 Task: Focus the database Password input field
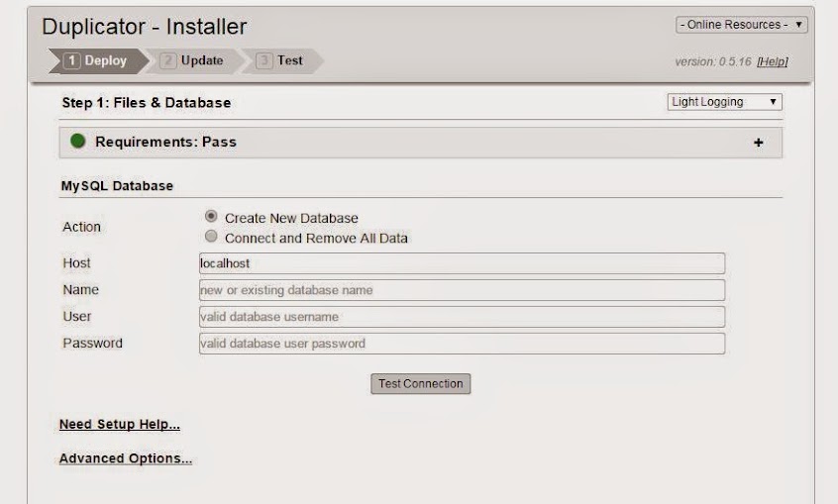coord(463,344)
